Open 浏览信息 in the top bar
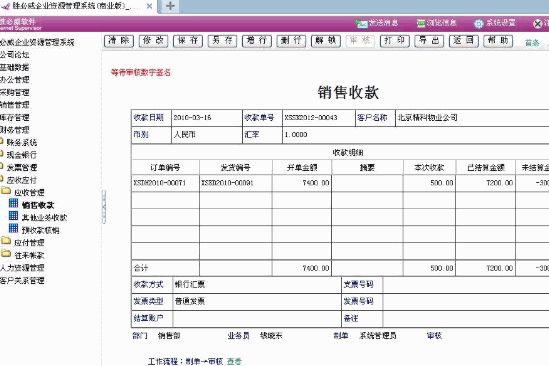The height and width of the screenshot is (366, 549). click(436, 23)
